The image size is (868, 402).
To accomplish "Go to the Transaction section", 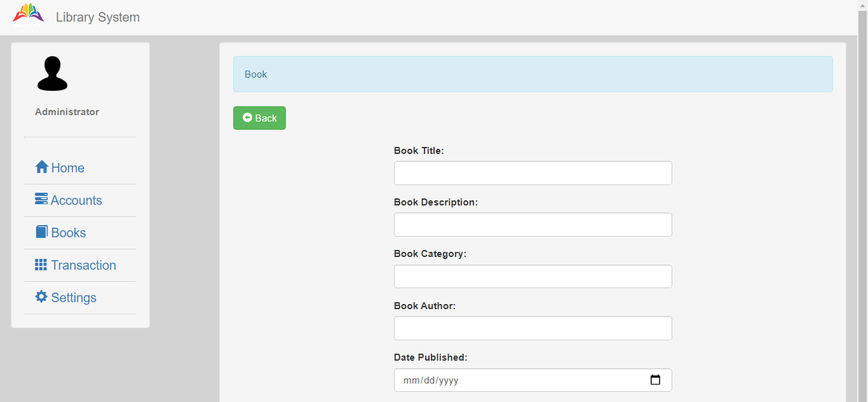I will (x=83, y=265).
